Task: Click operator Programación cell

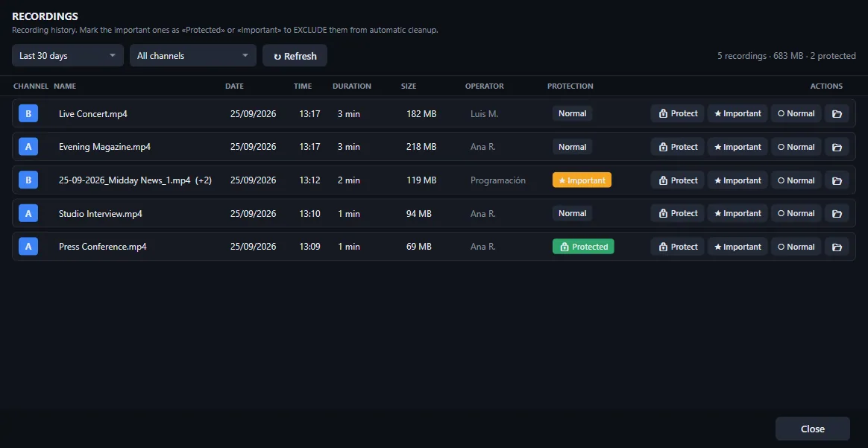Action: (x=497, y=180)
